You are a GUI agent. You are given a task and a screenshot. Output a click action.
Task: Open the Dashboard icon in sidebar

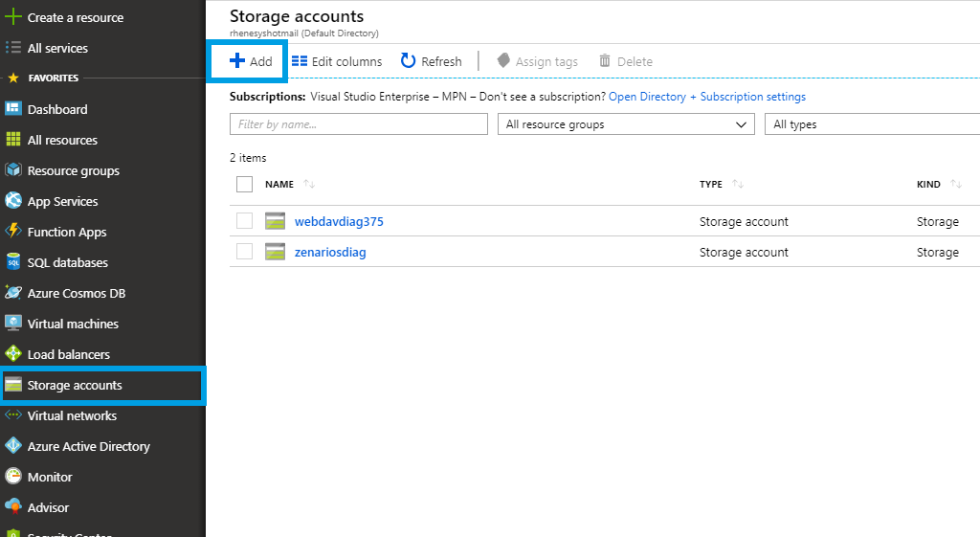pos(13,109)
